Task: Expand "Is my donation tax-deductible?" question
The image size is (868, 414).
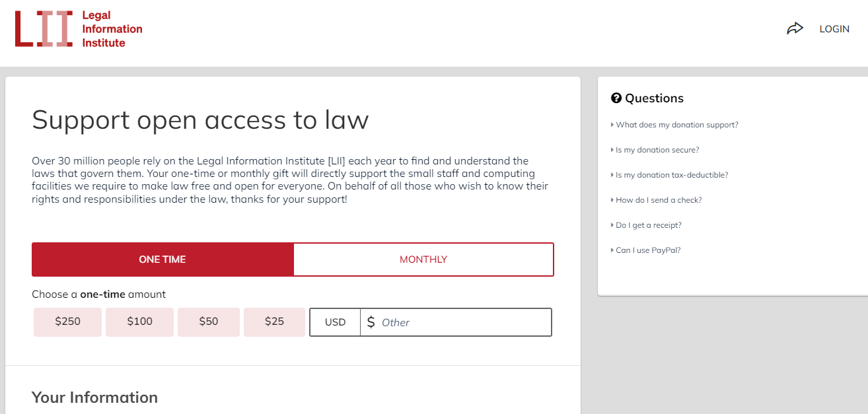Action: pos(669,175)
